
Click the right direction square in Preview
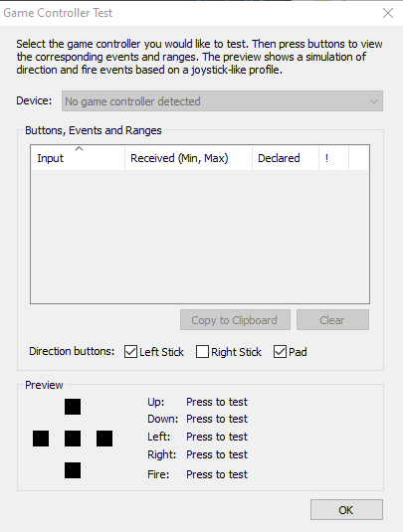tap(104, 439)
